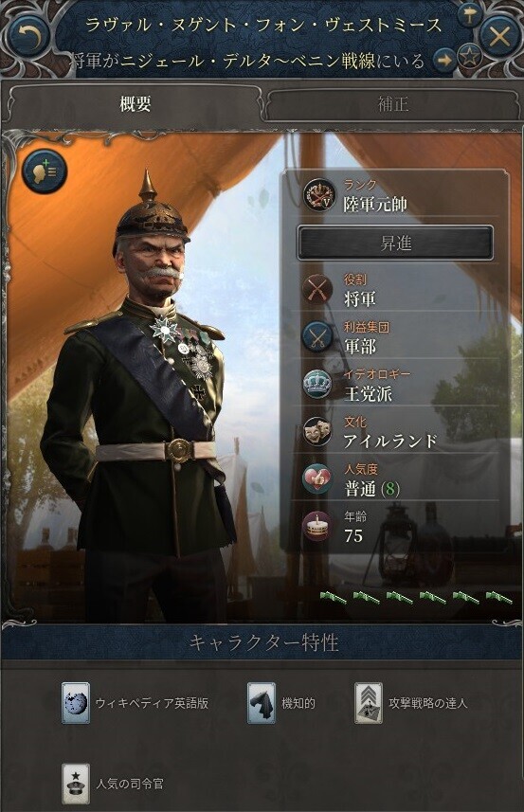Close the character panel

click(x=499, y=36)
